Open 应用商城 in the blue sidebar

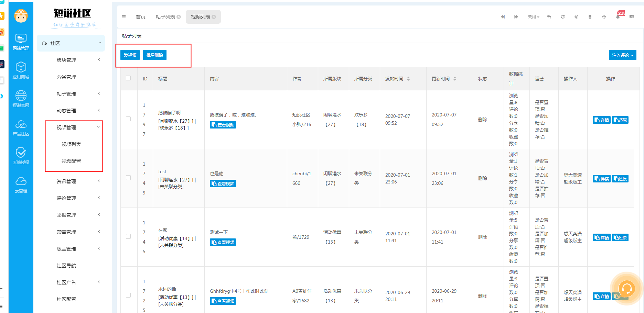21,70
